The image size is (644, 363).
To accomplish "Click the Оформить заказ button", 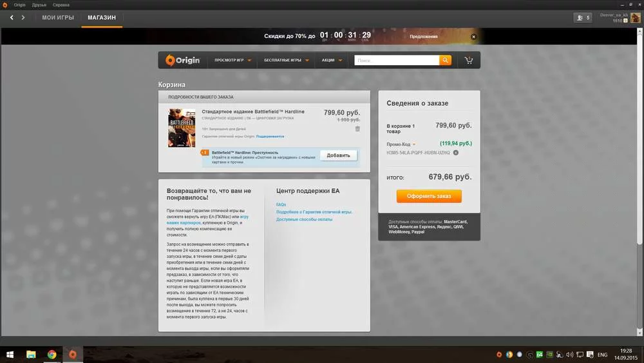I will [429, 196].
